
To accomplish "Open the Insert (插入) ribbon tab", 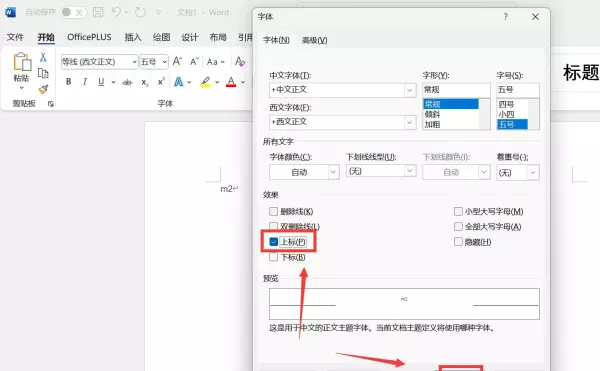I will 133,37.
